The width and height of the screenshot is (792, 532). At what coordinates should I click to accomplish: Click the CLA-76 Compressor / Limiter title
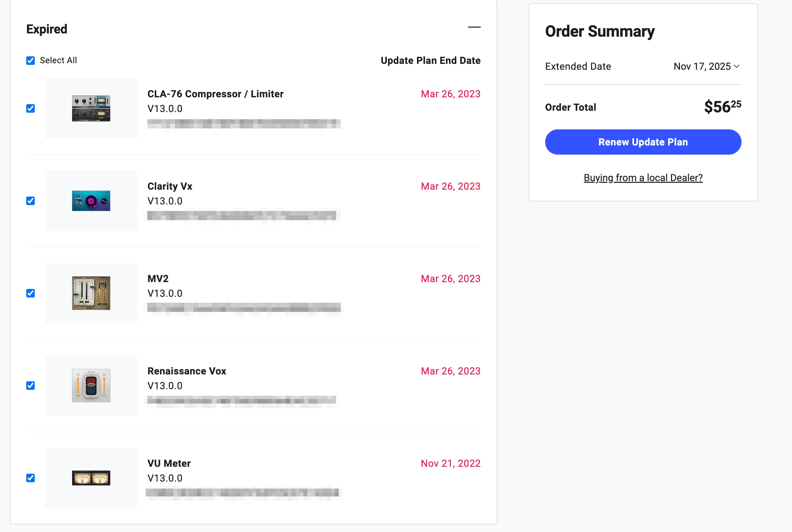215,94
